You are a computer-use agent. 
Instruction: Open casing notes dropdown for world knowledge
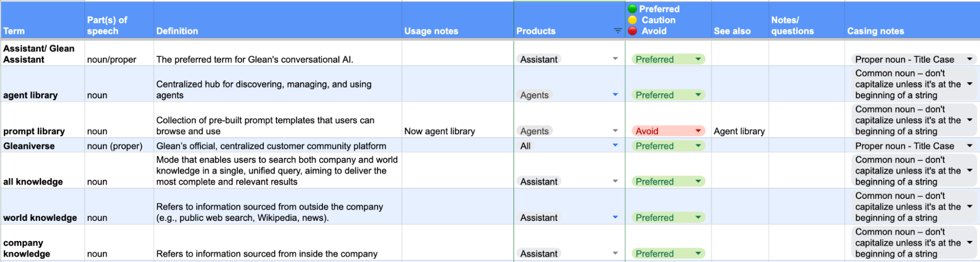point(914,207)
